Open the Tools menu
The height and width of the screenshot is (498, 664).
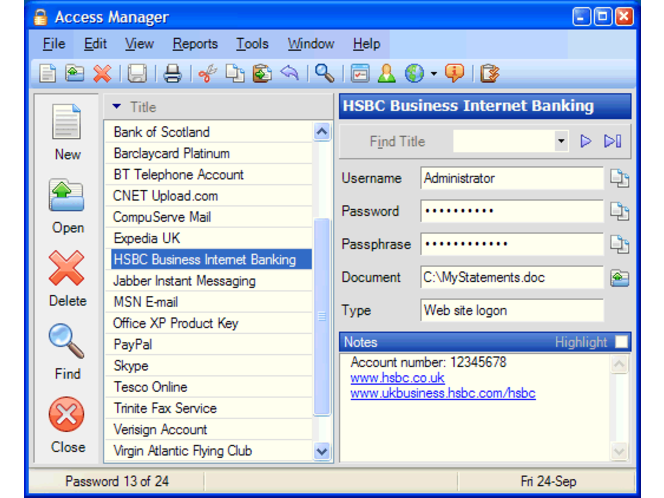click(252, 44)
